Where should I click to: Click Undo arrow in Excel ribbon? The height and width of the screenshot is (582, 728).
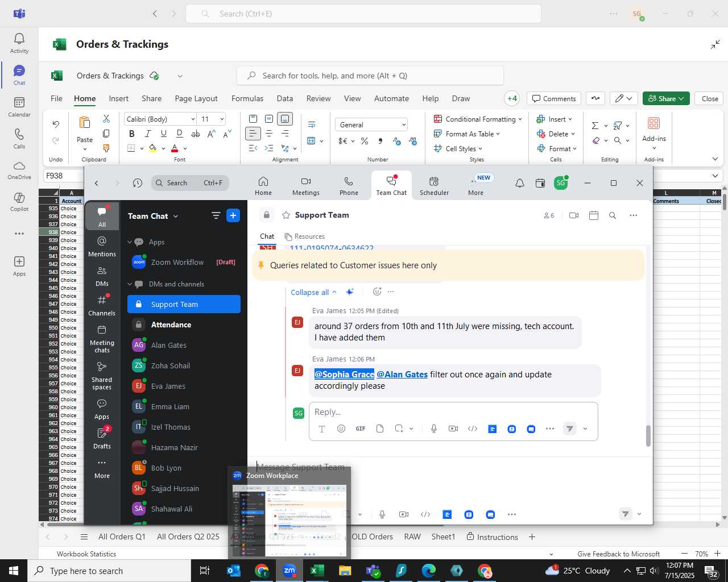(56, 124)
